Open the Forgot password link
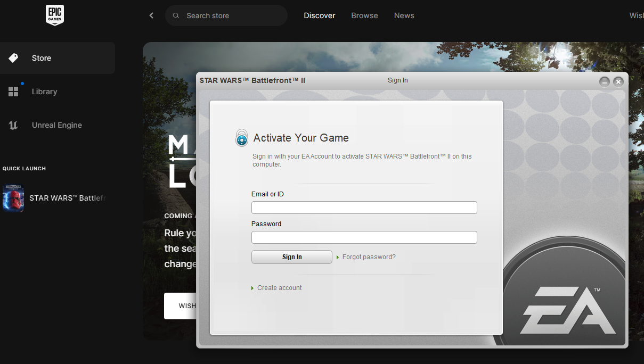This screenshot has height=364, width=644. pyautogui.click(x=369, y=257)
